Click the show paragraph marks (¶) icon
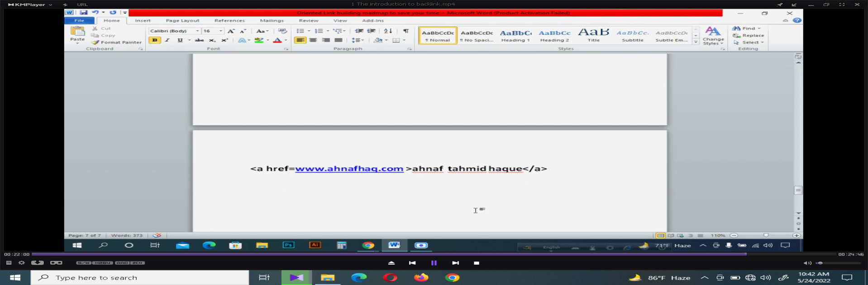The image size is (868, 285). pos(406,31)
